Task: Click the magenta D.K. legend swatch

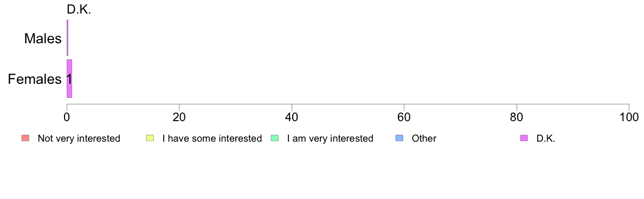Action: pyautogui.click(x=525, y=138)
